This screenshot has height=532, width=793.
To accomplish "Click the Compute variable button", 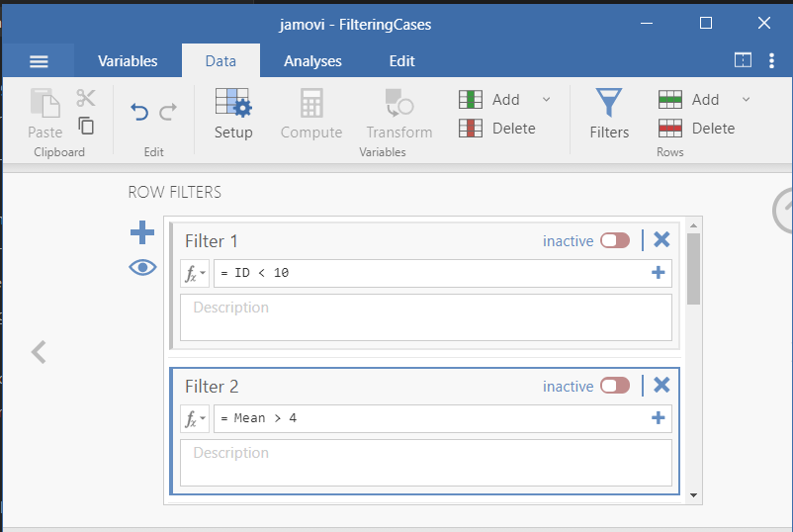I will [311, 115].
